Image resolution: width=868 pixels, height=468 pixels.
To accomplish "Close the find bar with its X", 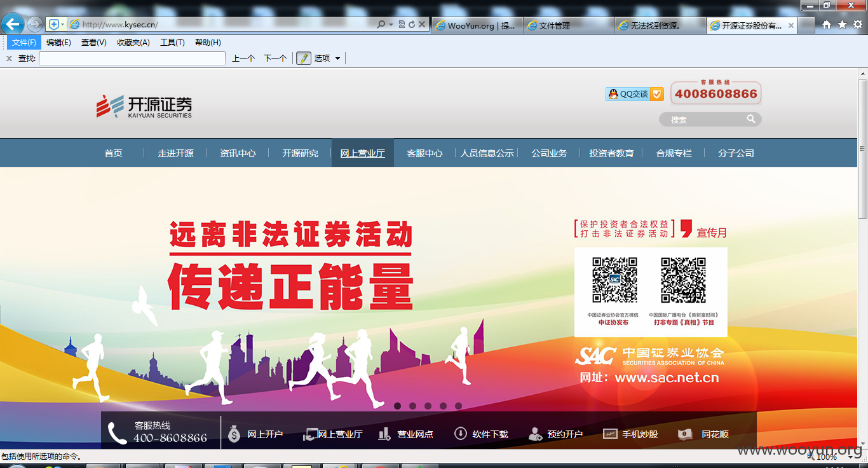I will point(9,58).
